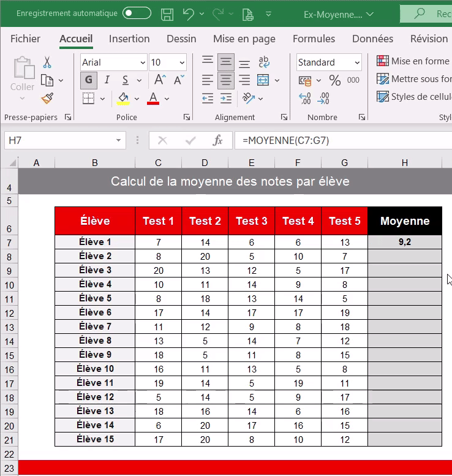This screenshot has width=452, height=476.
Task: Switch to the Formules tab
Action: (314, 39)
